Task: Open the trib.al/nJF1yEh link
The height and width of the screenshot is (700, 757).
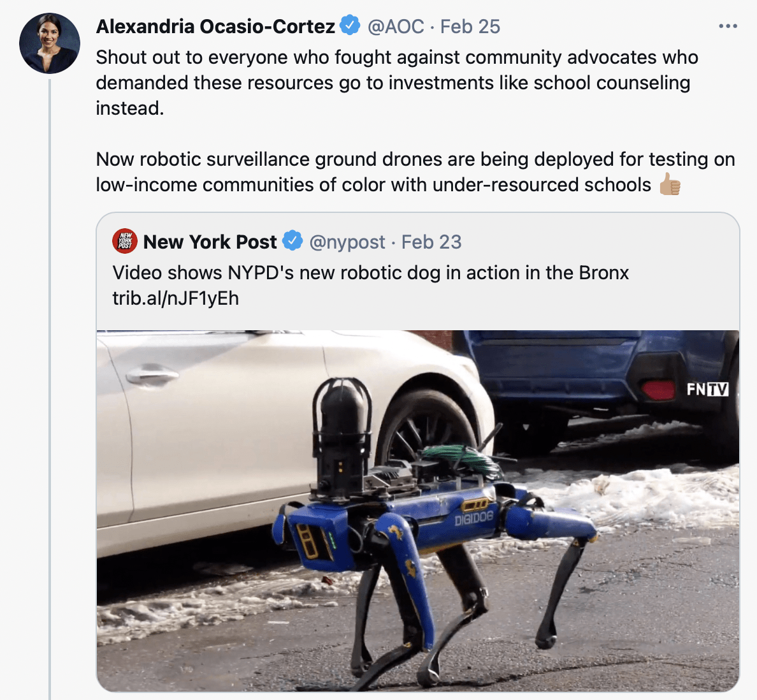Action: pos(176,298)
